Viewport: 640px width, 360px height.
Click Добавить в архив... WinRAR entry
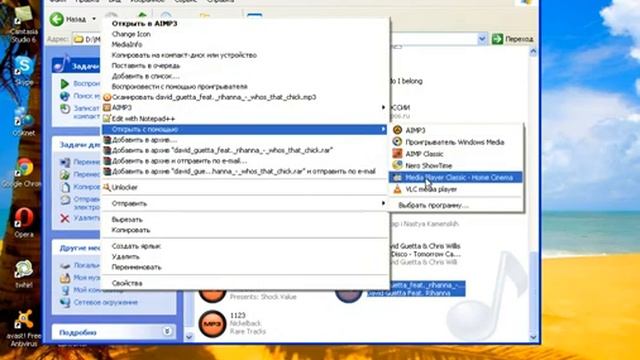pyautogui.click(x=244, y=140)
